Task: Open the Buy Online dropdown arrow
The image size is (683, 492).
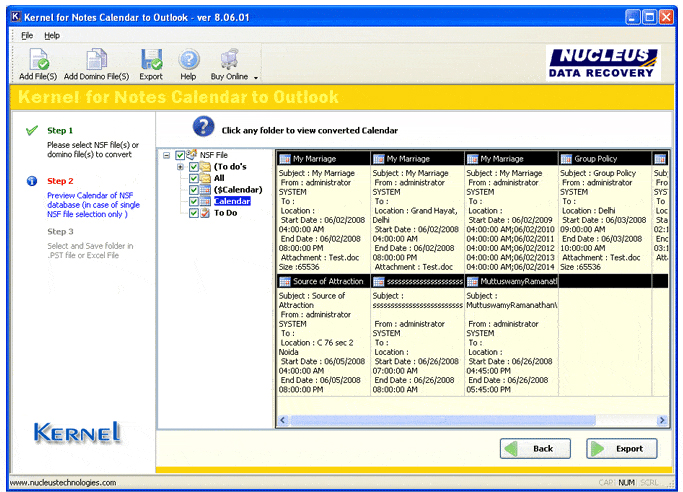Action: (x=256, y=78)
